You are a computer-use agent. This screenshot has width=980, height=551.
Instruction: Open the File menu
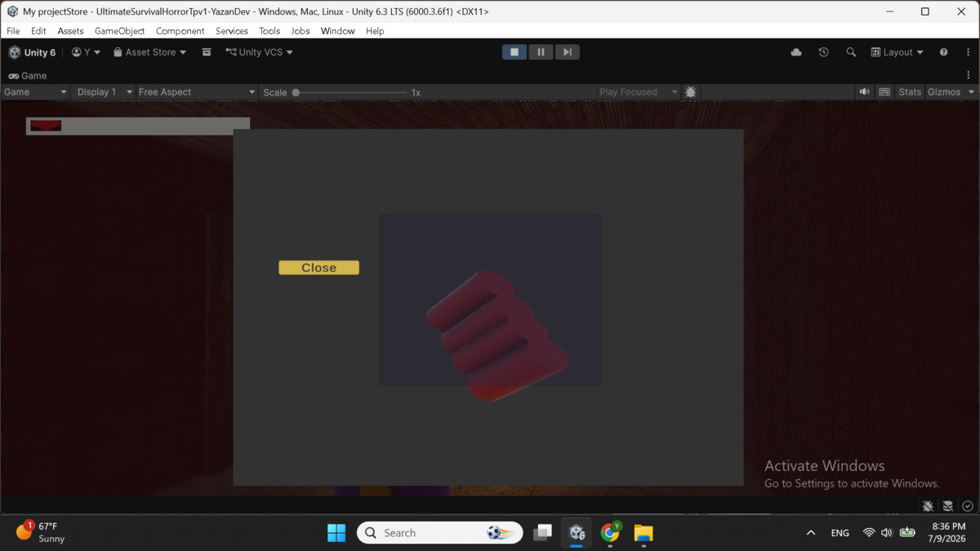coord(13,31)
